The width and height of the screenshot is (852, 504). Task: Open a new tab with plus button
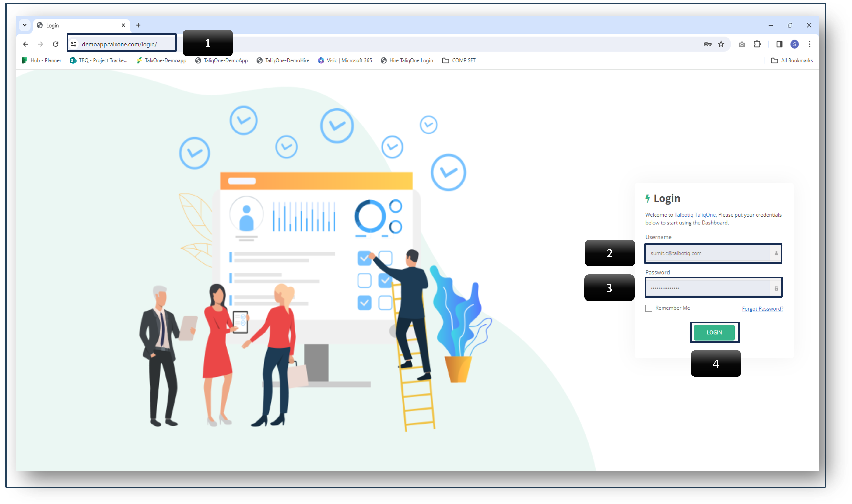(138, 25)
